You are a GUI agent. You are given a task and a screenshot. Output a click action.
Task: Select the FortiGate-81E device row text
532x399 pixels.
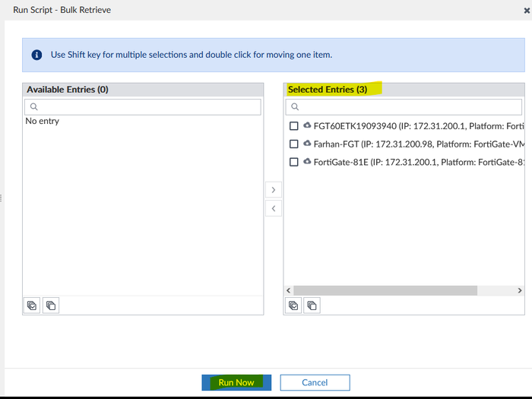419,162
